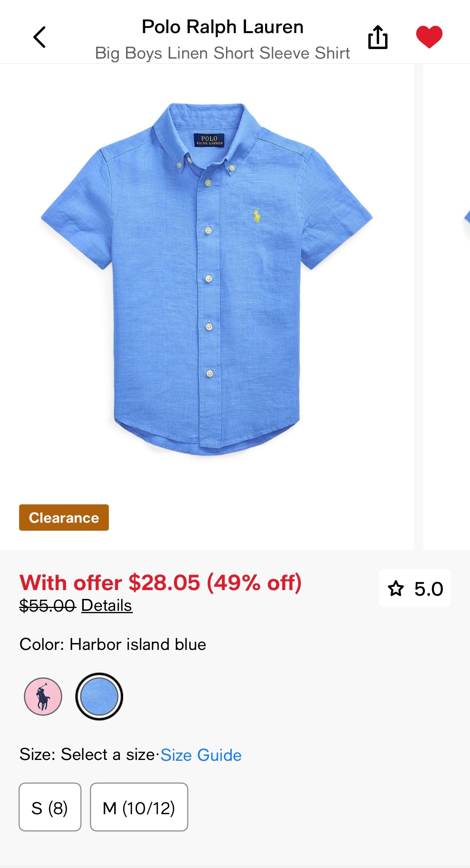The image size is (470, 868).
Task: Tap the Clearance badge
Action: (64, 518)
